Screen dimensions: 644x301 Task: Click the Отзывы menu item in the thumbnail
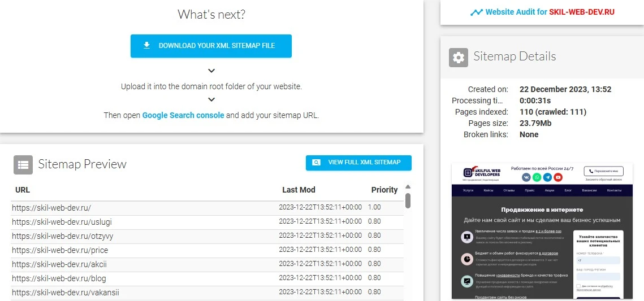click(509, 191)
